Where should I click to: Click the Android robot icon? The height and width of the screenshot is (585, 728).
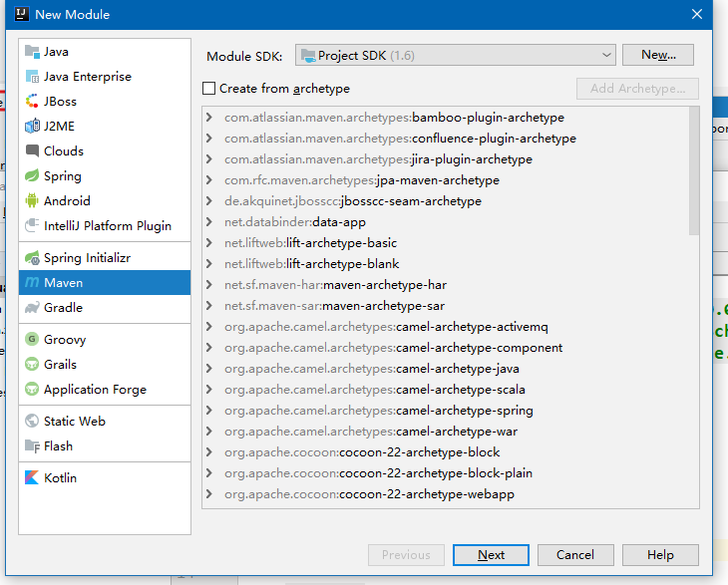coord(32,201)
